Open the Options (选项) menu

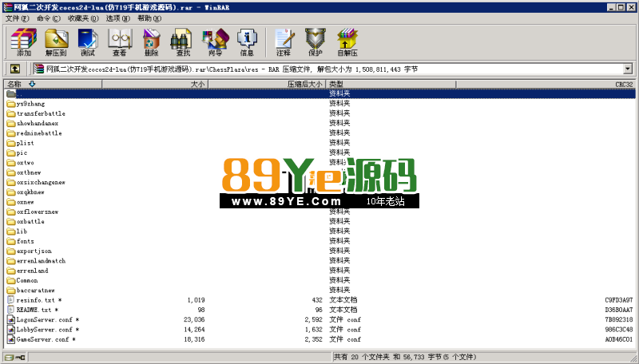click(x=117, y=18)
